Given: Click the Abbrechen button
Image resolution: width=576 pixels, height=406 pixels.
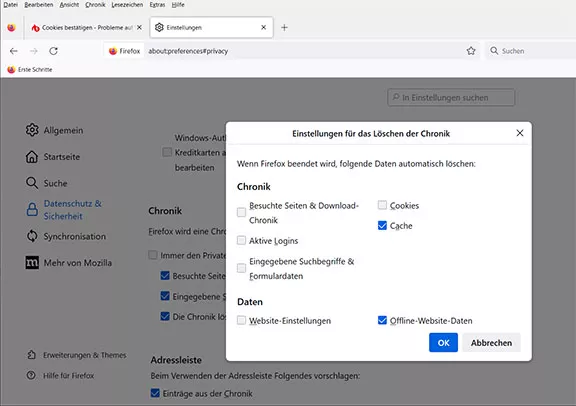Looking at the screenshot, I should [492, 342].
